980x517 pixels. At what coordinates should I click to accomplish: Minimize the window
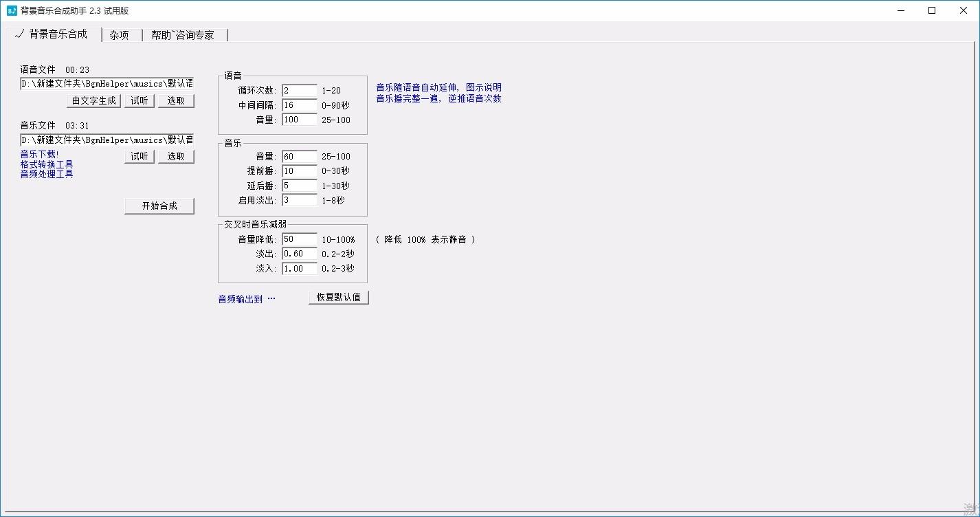902,10
